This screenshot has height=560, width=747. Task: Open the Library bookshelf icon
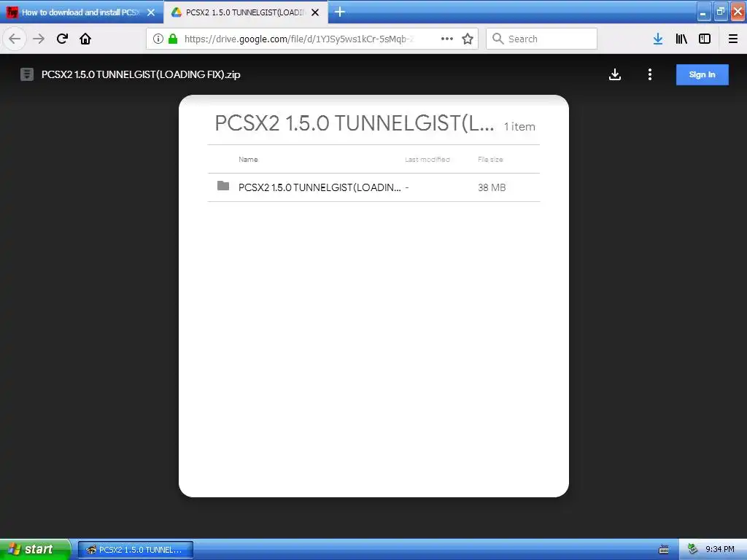pyautogui.click(x=681, y=39)
